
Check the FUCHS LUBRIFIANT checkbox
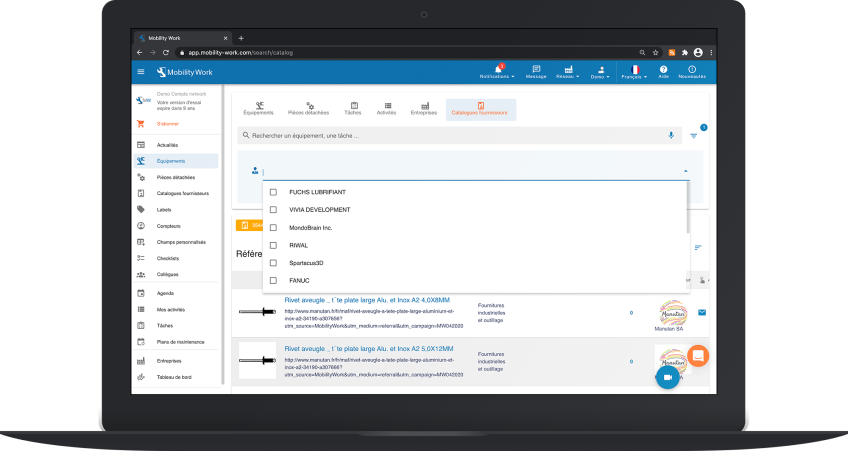[x=273, y=192]
